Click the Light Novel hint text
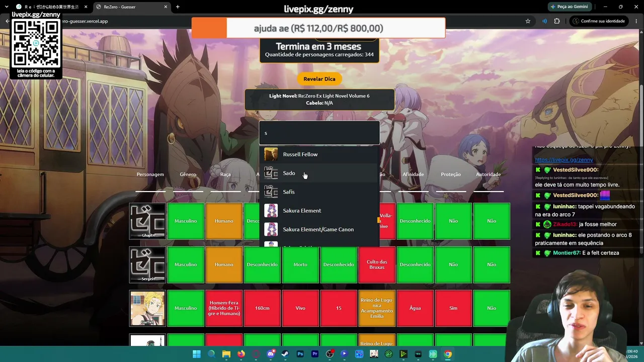The image size is (644, 362). [x=319, y=96]
